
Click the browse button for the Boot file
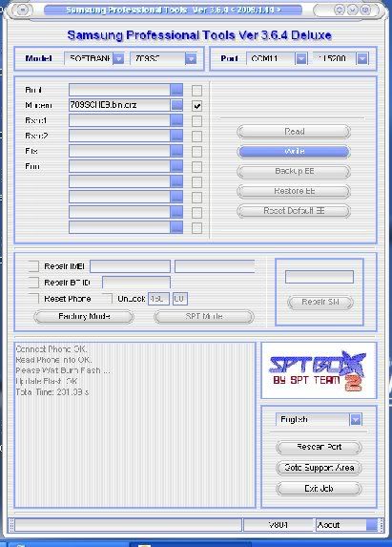(x=176, y=90)
